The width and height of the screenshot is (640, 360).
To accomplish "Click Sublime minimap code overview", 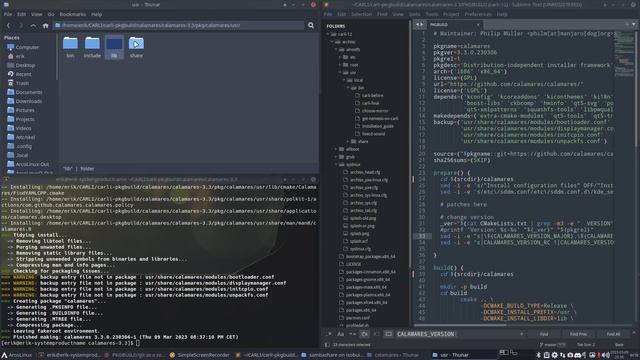I will click(624, 53).
